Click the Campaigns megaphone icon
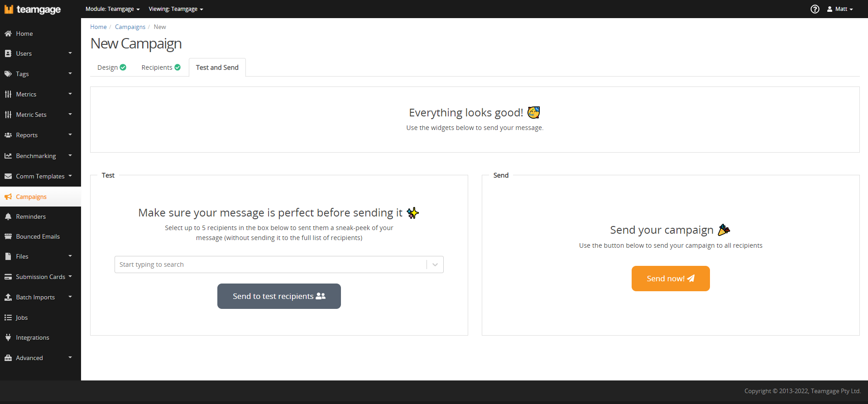Image resolution: width=868 pixels, height=404 pixels. click(8, 197)
